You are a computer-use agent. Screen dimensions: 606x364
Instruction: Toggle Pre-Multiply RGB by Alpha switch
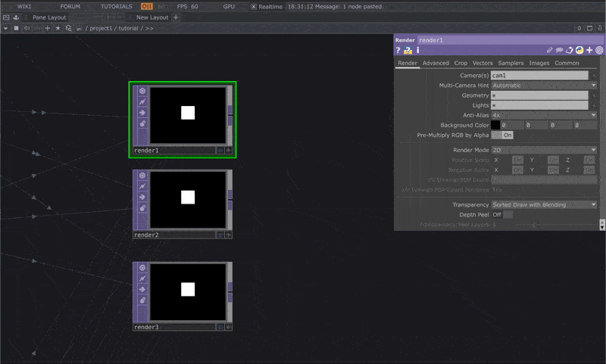coord(502,135)
